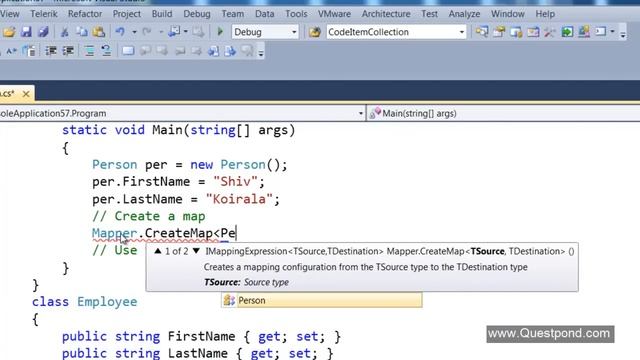
Task: Open Navigate Backward dropdown arrow
Action: (186, 31)
